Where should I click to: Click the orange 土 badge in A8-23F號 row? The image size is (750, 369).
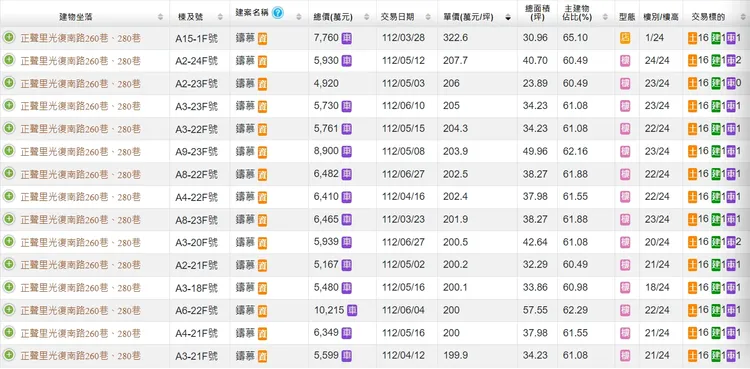click(x=693, y=220)
